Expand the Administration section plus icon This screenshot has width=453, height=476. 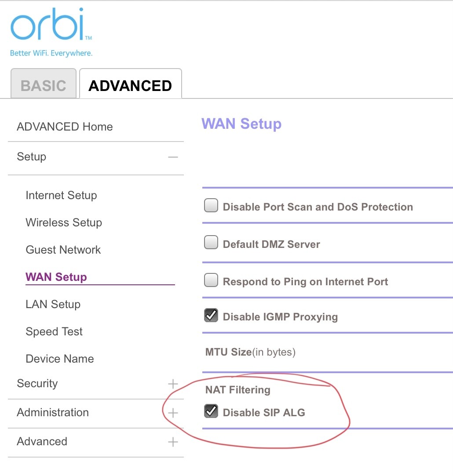point(173,413)
